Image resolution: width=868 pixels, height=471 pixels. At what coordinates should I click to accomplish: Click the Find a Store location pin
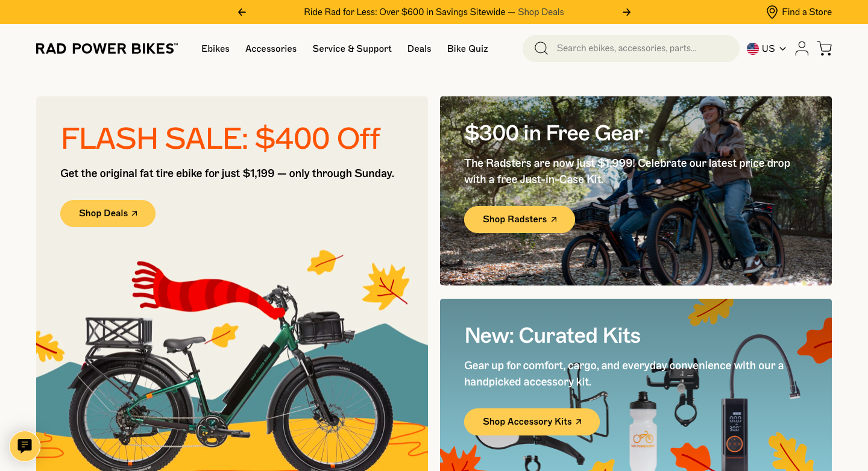coord(772,12)
